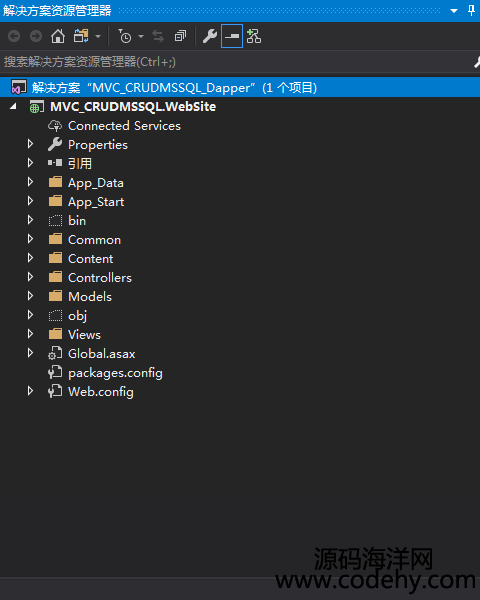The width and height of the screenshot is (480, 600).
Task: Click the Home icon in toolbar
Action: 58,36
